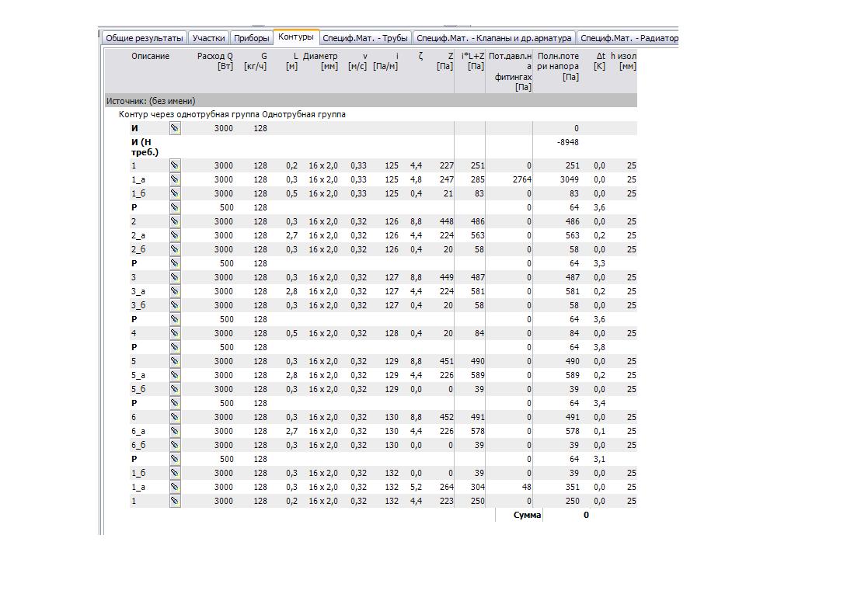
Task: Open the Общие результаты tab
Action: pyautogui.click(x=144, y=38)
